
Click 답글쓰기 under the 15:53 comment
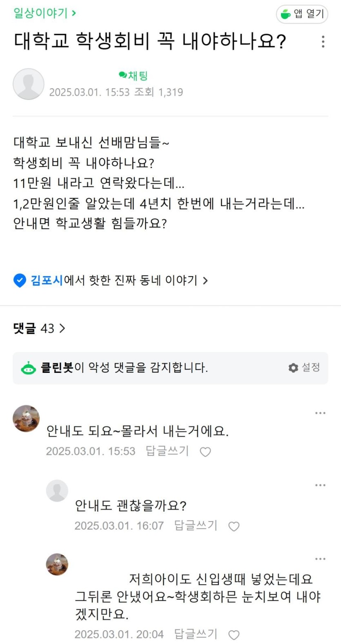(167, 451)
